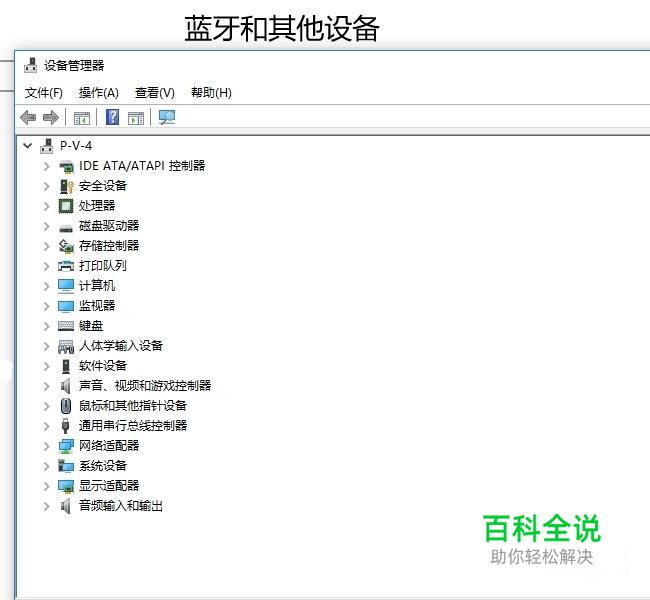Click the scan for hardware changes icon
Viewport: 650px width, 600px height.
167,117
